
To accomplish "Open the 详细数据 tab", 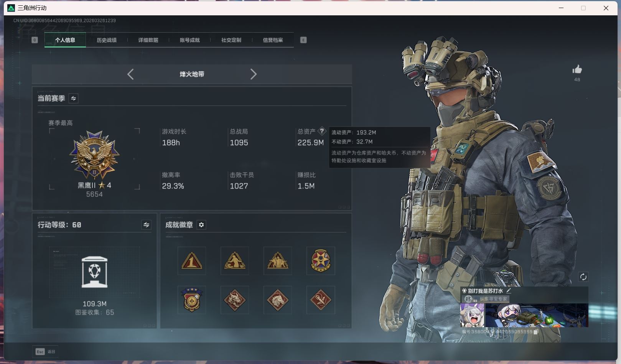I will [x=148, y=40].
